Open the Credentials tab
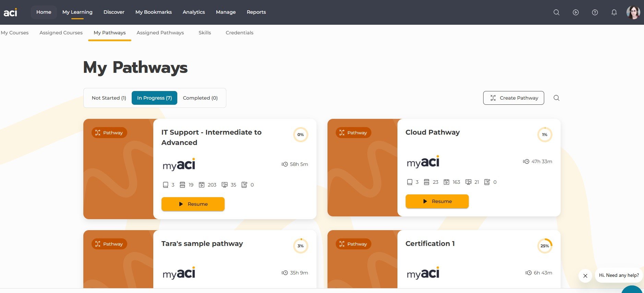This screenshot has height=293, width=644. (x=240, y=33)
